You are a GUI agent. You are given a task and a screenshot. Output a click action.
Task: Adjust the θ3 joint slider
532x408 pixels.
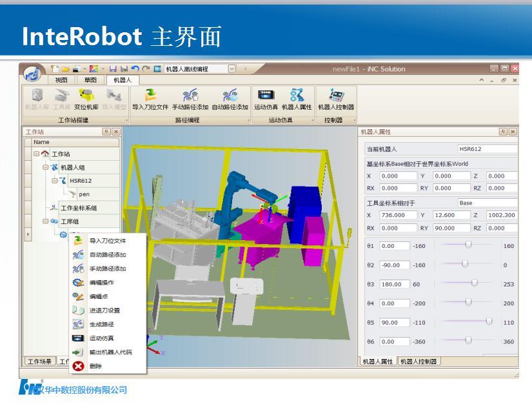475,283
